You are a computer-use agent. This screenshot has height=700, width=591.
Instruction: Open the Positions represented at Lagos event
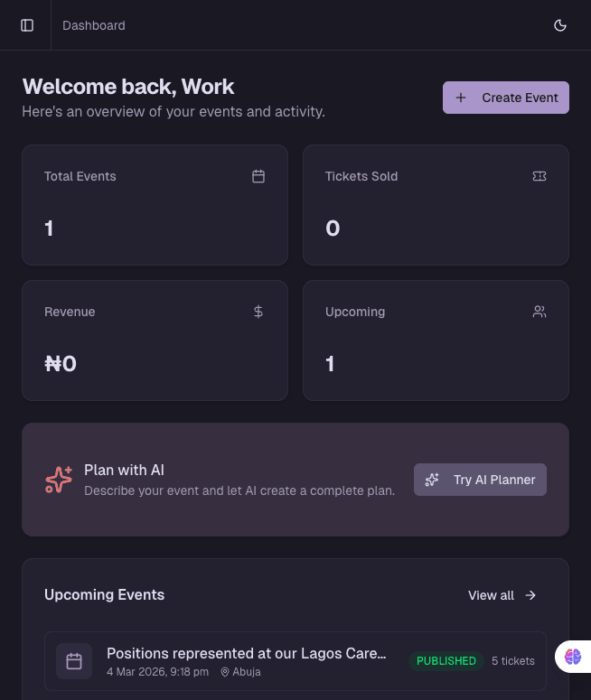pyautogui.click(x=246, y=653)
